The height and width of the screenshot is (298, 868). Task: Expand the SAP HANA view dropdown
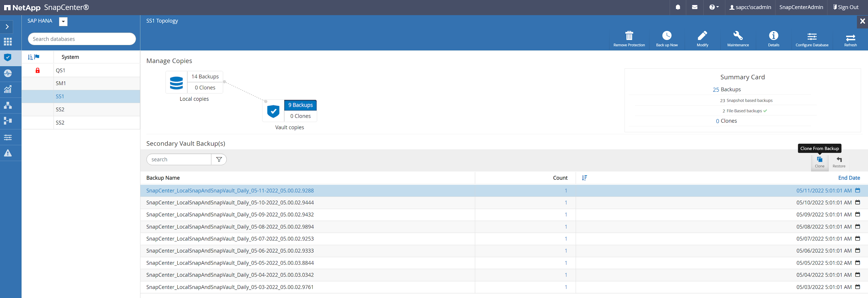63,22
